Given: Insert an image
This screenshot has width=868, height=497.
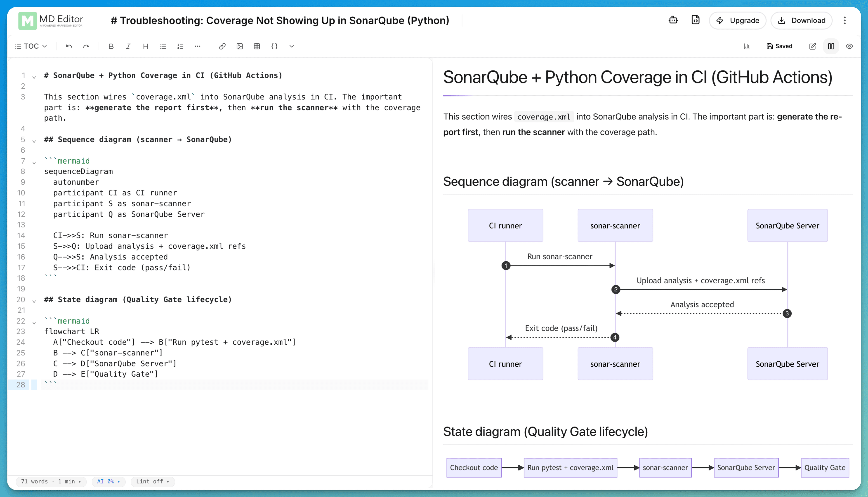Looking at the screenshot, I should (x=240, y=46).
